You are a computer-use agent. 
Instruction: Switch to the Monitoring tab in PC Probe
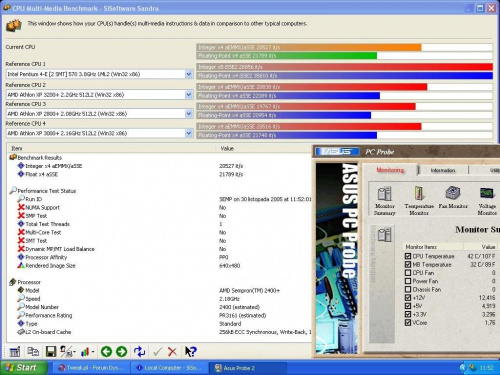pyautogui.click(x=390, y=170)
